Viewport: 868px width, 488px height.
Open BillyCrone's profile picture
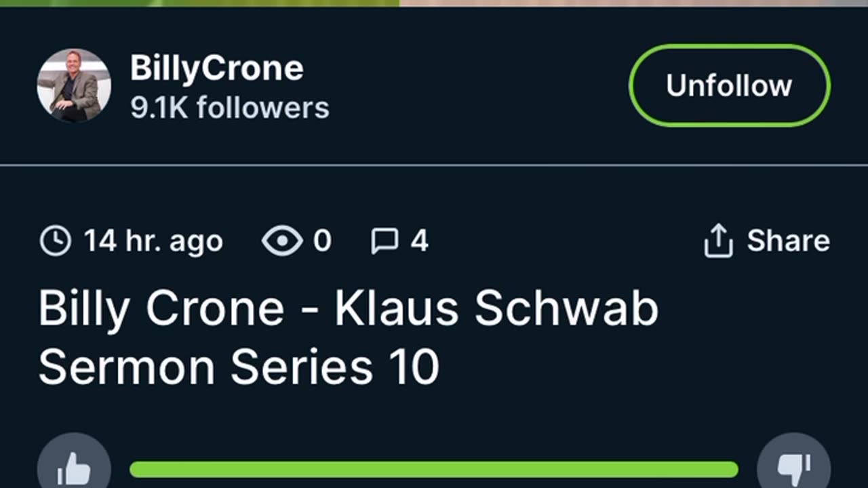tap(74, 85)
